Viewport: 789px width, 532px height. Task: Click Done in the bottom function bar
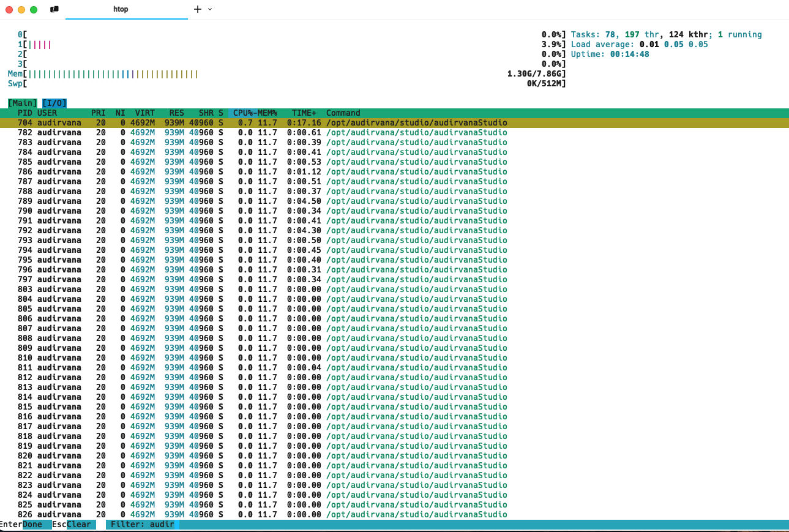[32, 524]
